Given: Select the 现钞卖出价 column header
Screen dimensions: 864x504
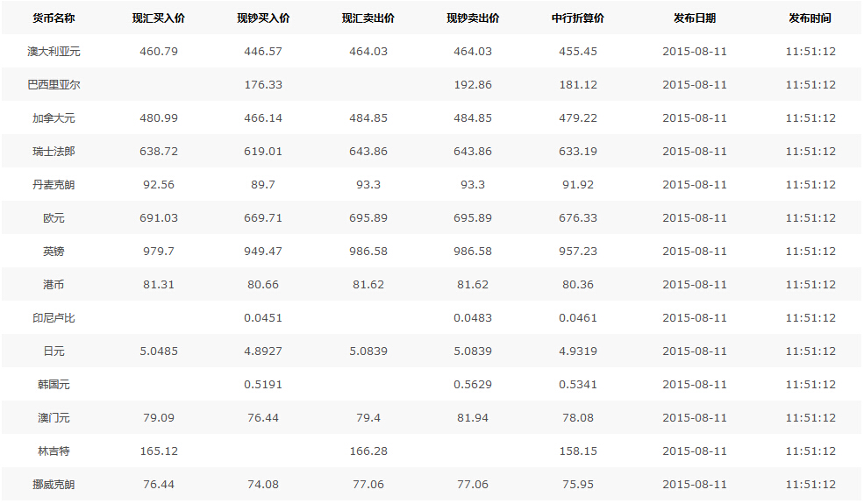Looking at the screenshot, I should [473, 18].
